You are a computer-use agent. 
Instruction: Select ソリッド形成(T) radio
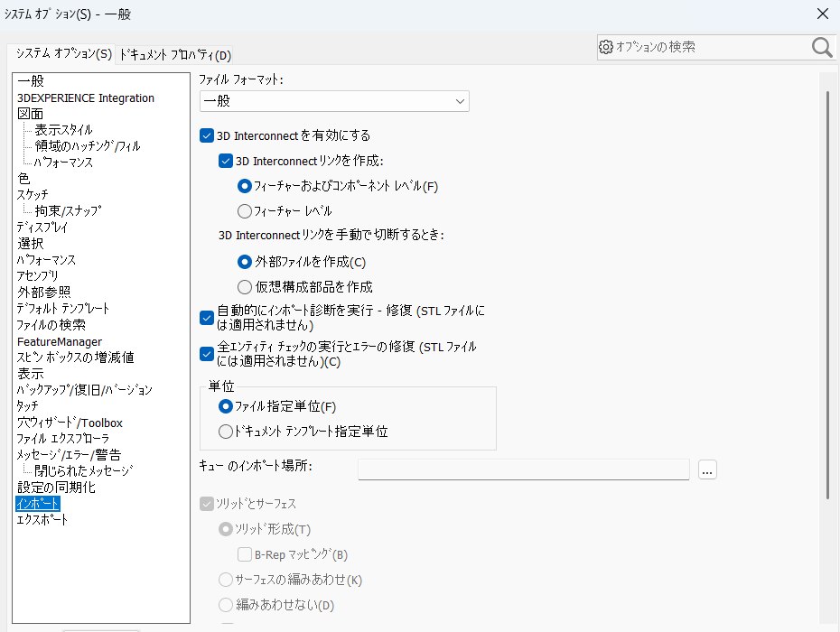226,530
